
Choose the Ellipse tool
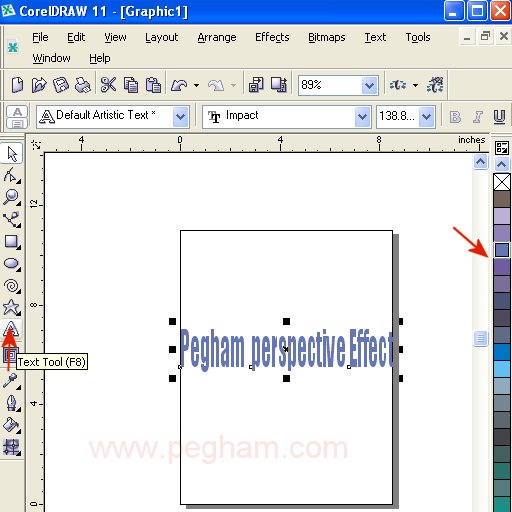12,264
